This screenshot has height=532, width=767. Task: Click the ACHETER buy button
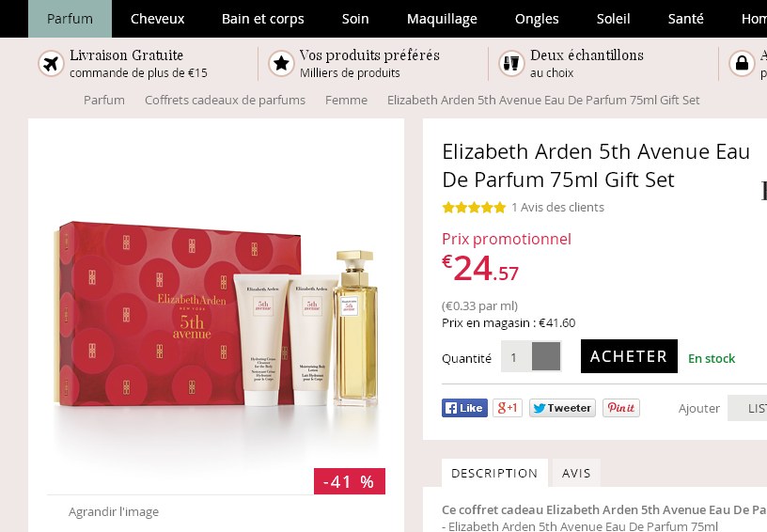[629, 356]
